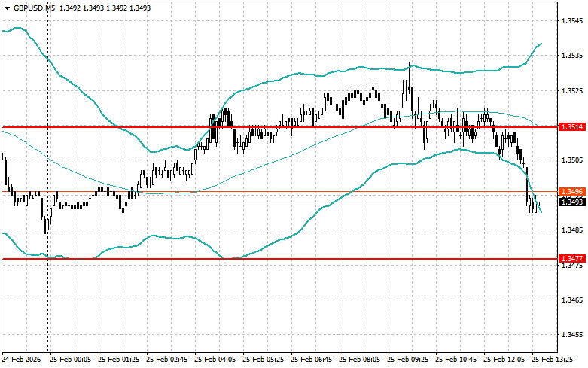Click the 25 Feb 01:25 time label

coord(118,360)
